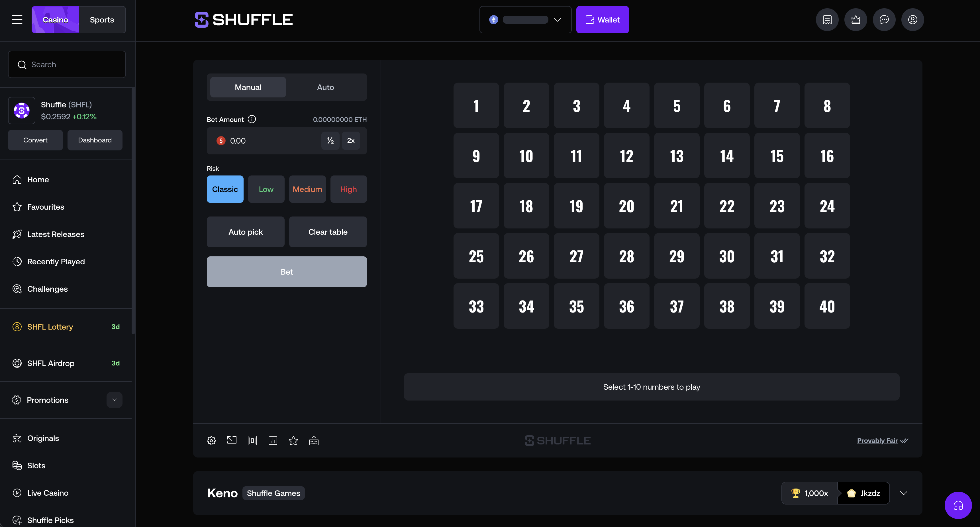Select the Manual betting tab
This screenshot has height=527, width=980.
coord(248,87)
